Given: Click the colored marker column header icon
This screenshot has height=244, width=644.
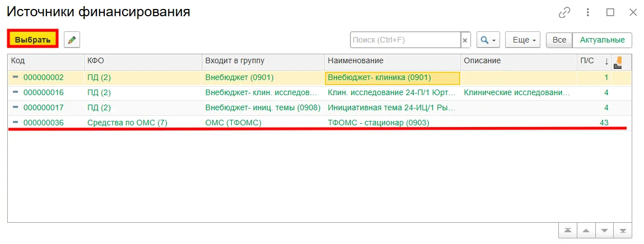Looking at the screenshot, I should [x=618, y=62].
